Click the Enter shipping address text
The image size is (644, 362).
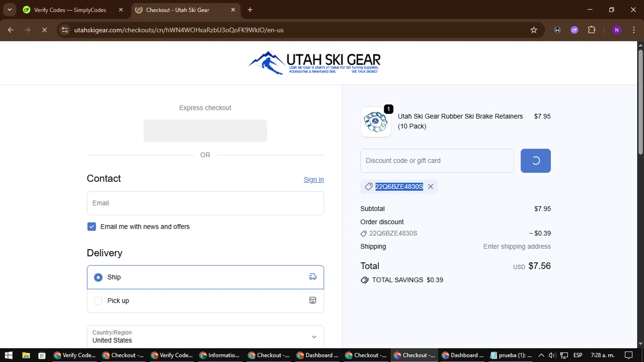(x=517, y=246)
